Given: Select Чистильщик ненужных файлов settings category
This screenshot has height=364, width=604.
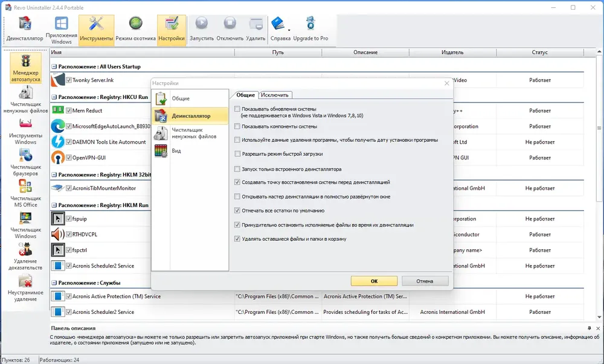Looking at the screenshot, I should click(190, 133).
